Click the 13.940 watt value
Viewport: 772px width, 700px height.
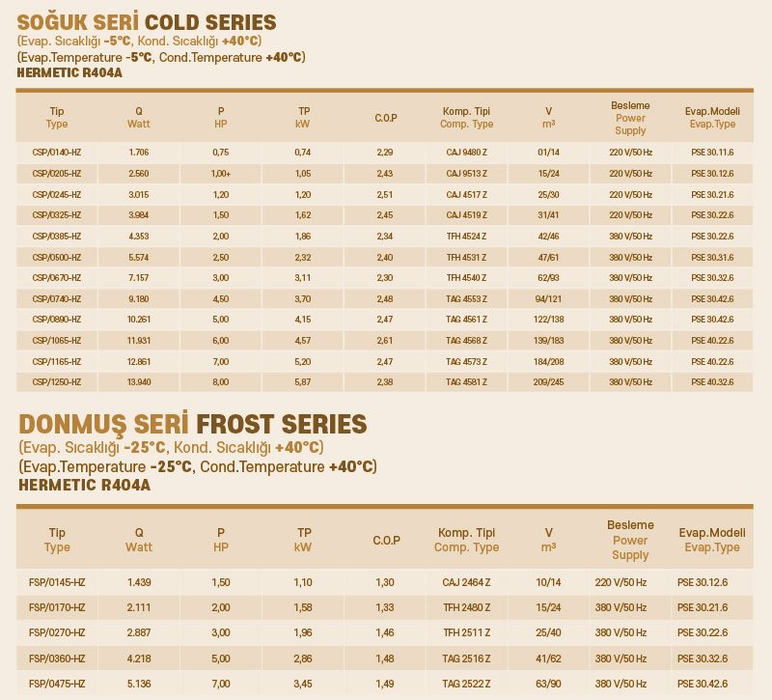click(x=139, y=381)
